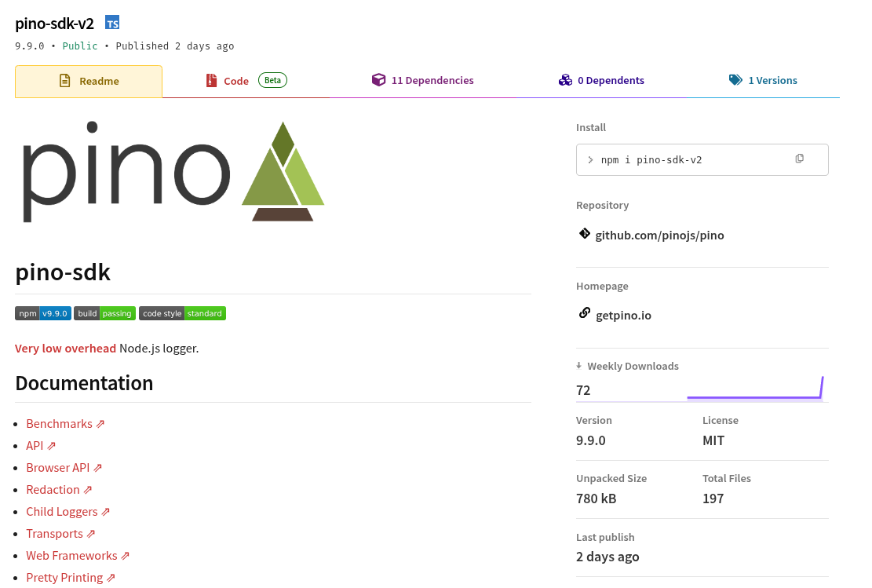Click the Code tab's file icon
Image resolution: width=872 pixels, height=588 pixels.
click(x=211, y=79)
